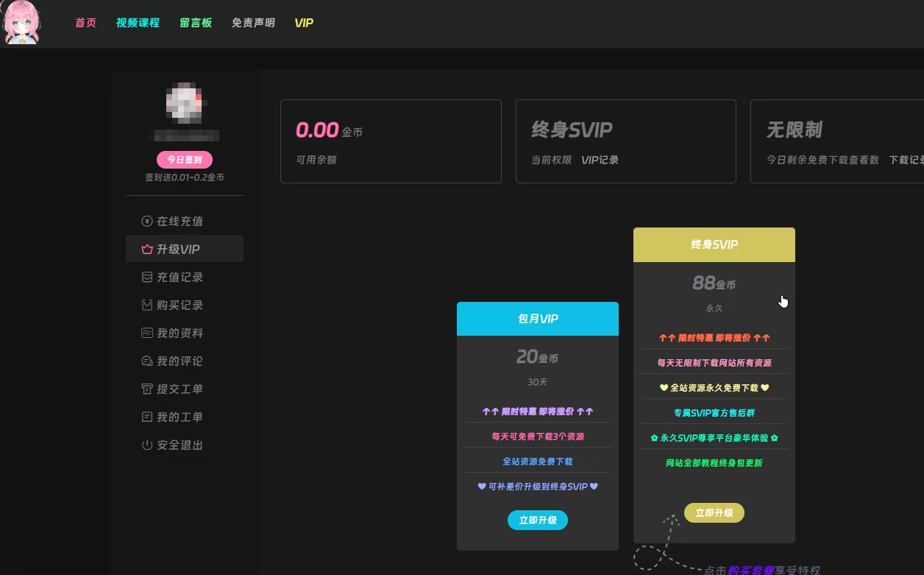Click the 无限制 remaining downloads text
Screen dimensions: 924x575
[795, 130]
